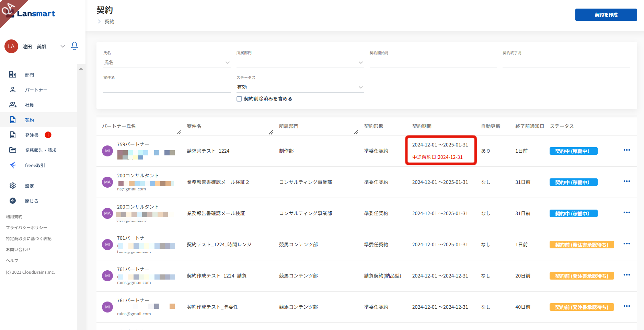Click the 発注書 document icon
Viewport: 644px width, 330px height.
(13, 135)
